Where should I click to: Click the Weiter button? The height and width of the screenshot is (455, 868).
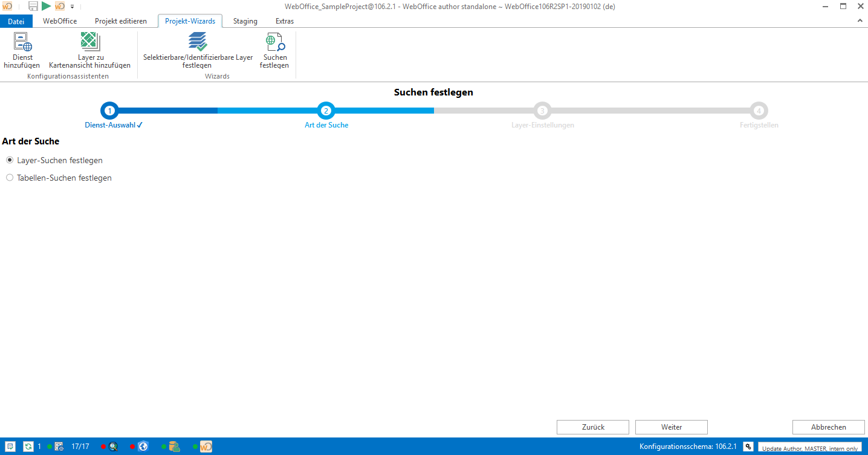point(671,427)
